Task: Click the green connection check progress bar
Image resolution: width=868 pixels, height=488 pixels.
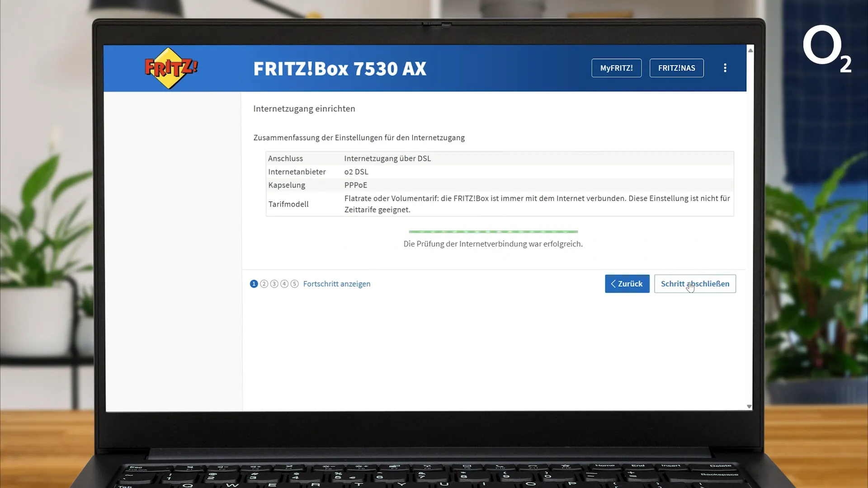Action: click(x=493, y=232)
